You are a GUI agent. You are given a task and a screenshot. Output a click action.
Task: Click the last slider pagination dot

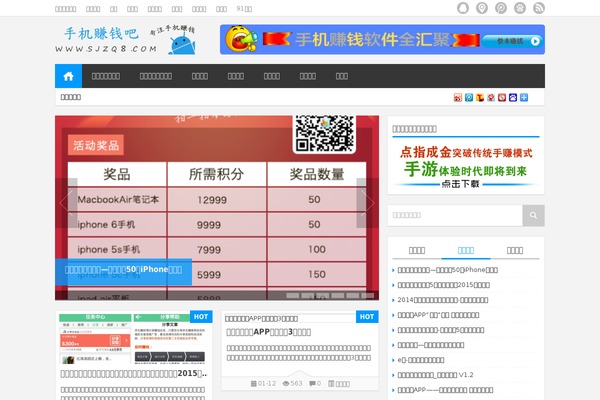click(x=368, y=295)
